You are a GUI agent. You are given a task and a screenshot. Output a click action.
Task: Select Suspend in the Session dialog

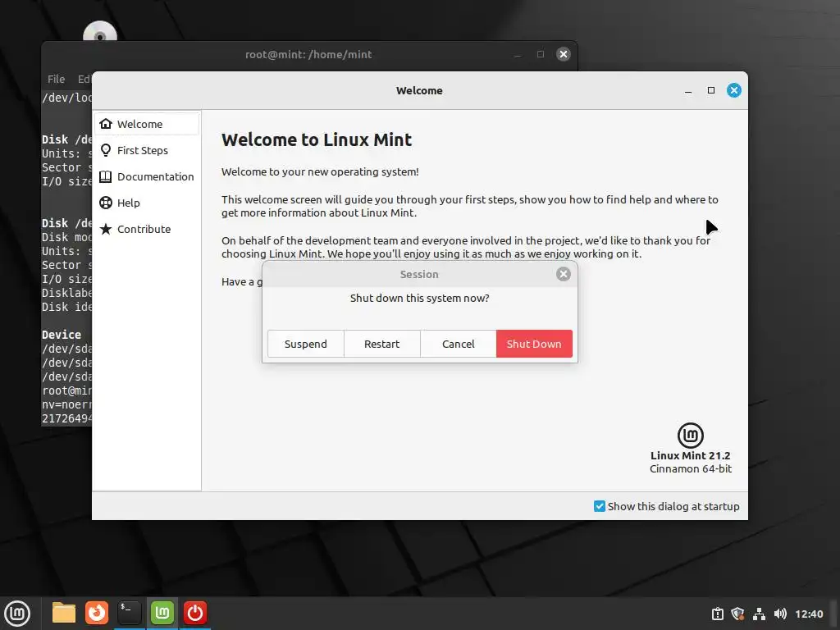tap(305, 344)
